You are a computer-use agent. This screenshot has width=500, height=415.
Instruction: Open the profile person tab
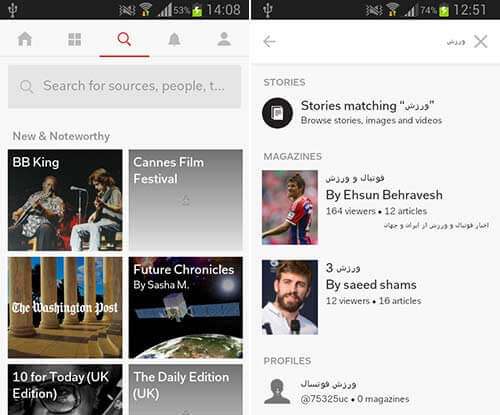224,39
